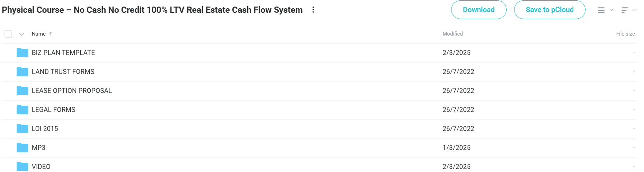Sort files by Name column
The image size is (644, 172).
[x=39, y=34]
